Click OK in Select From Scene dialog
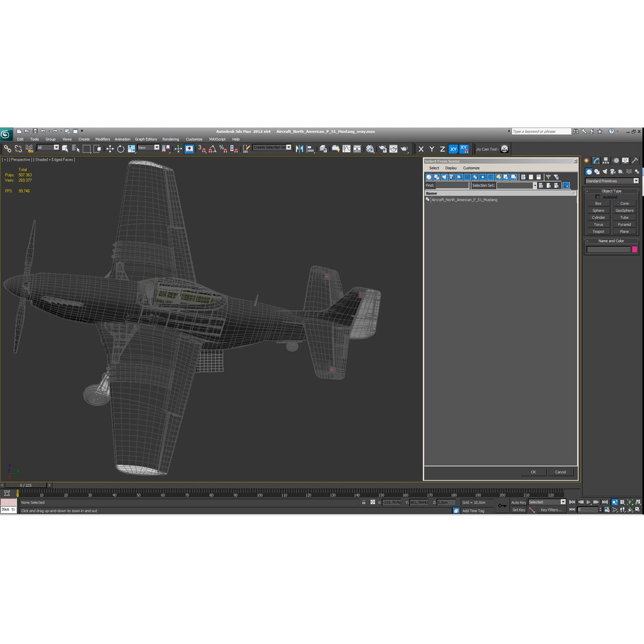 (x=534, y=472)
